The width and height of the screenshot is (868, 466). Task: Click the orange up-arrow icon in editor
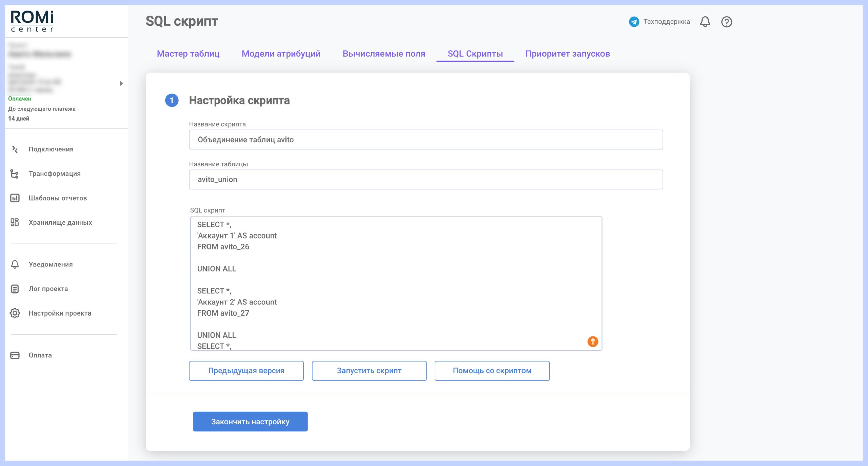coord(593,341)
